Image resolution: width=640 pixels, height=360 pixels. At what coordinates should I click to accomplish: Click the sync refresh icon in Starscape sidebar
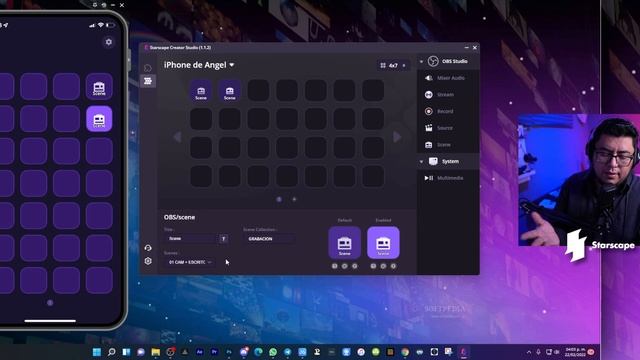click(x=148, y=248)
